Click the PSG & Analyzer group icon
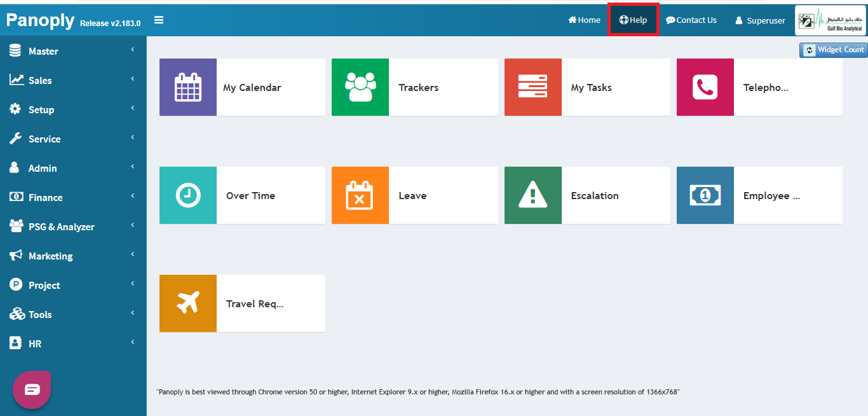This screenshot has width=868, height=416. [17, 226]
